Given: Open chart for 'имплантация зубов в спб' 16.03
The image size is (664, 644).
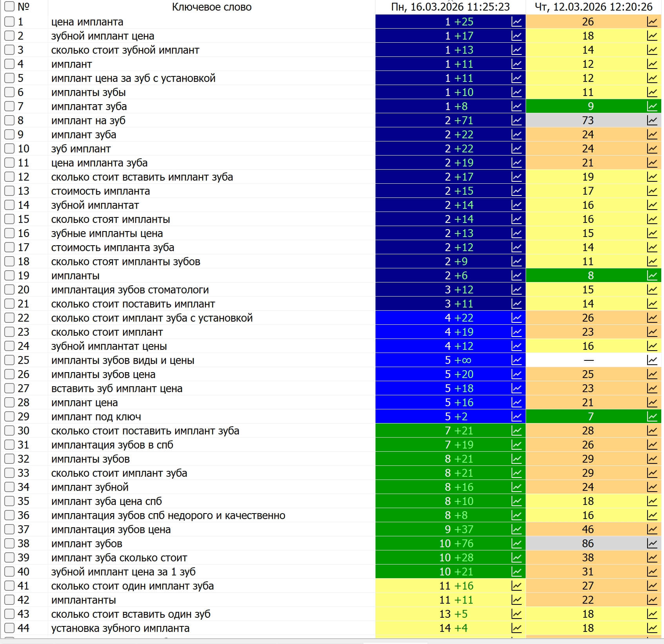Looking at the screenshot, I should click(517, 445).
